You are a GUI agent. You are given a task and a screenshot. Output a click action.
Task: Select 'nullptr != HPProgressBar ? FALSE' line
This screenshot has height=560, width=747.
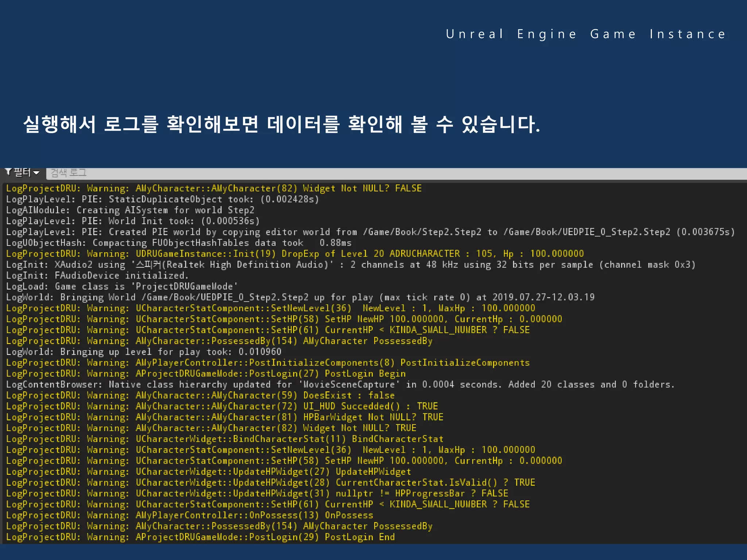pyautogui.click(x=257, y=494)
